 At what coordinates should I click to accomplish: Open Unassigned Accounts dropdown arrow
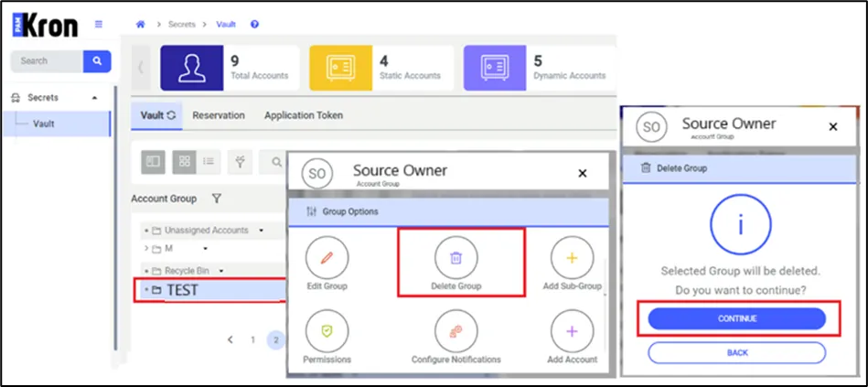coord(262,231)
